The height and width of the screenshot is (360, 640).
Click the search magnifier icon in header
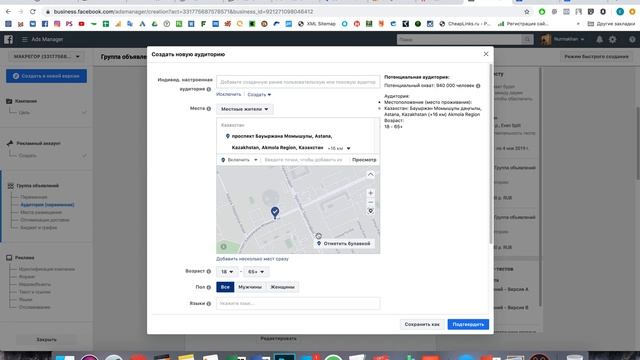point(527,40)
